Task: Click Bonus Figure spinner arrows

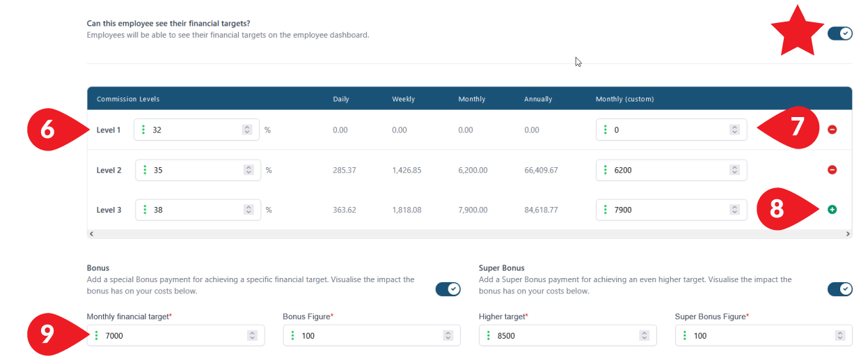Action: pos(448,336)
